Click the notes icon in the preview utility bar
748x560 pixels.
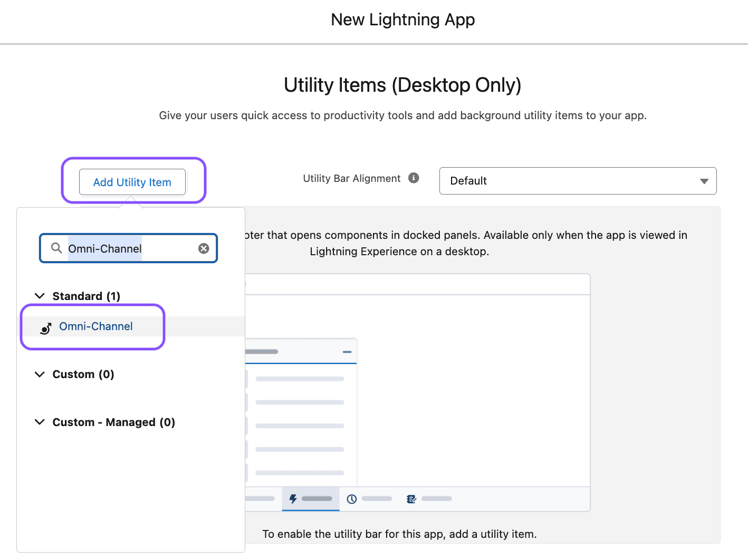[x=411, y=498]
